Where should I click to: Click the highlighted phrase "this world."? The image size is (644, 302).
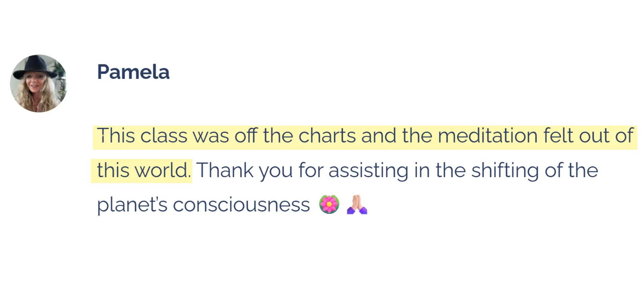144,170
